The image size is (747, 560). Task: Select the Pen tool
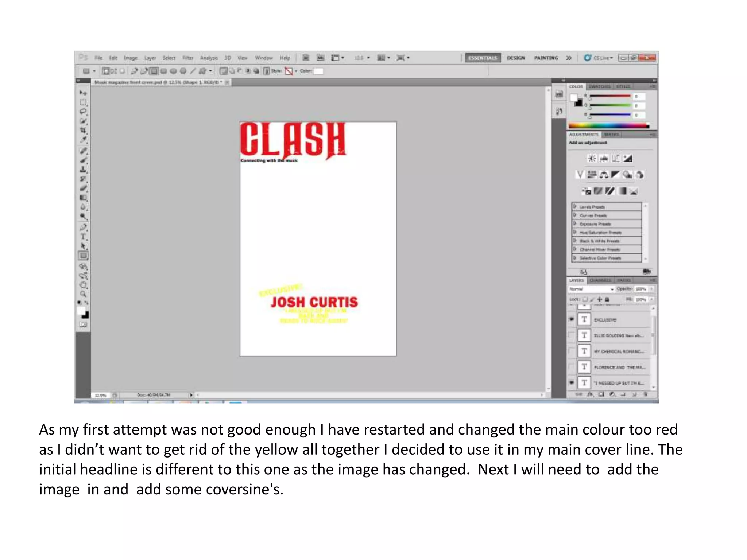pos(83,227)
